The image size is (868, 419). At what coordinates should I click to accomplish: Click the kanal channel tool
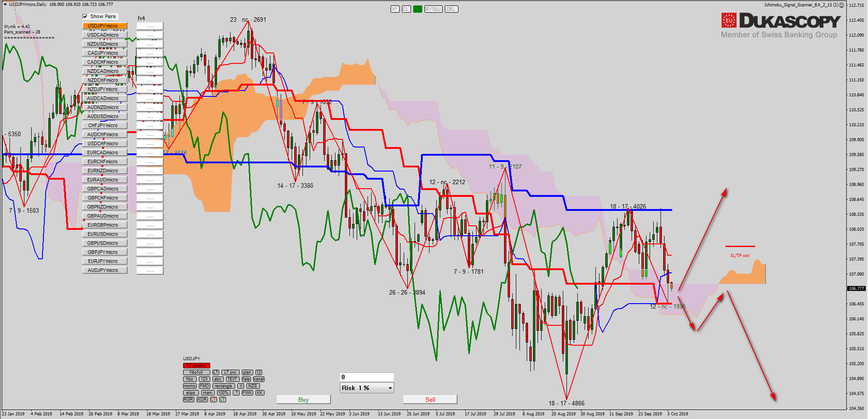point(259,379)
